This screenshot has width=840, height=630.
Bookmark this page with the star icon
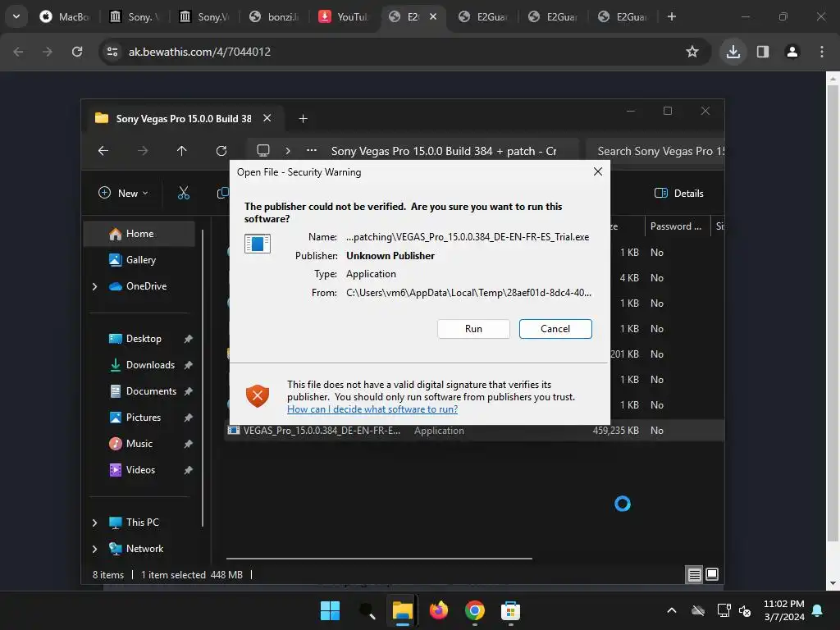coord(692,52)
